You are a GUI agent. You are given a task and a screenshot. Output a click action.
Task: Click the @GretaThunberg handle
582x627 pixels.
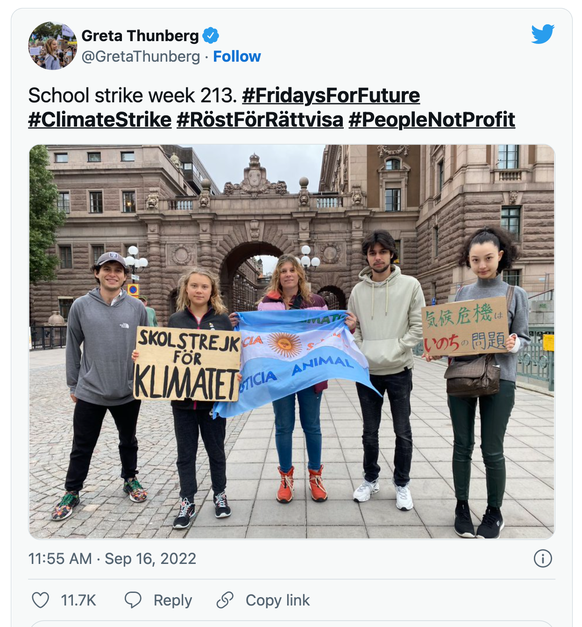[x=140, y=56]
